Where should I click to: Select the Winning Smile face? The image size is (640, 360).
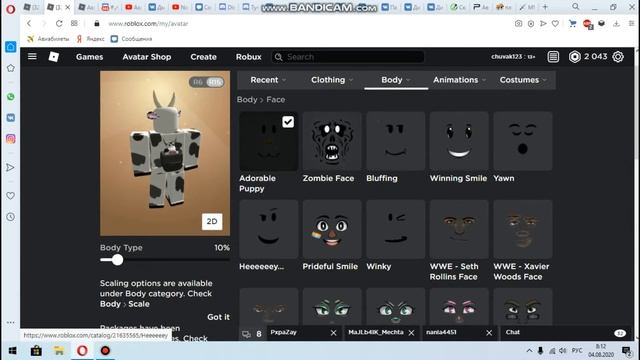point(459,141)
